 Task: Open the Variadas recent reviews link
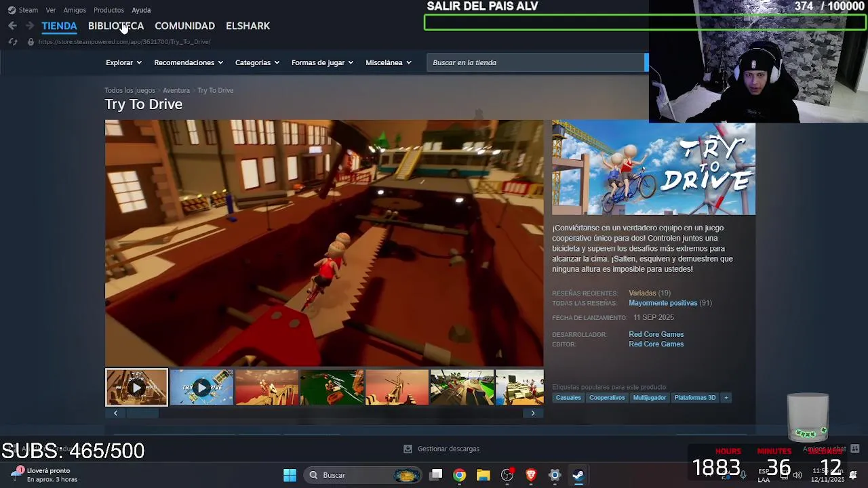tap(642, 293)
